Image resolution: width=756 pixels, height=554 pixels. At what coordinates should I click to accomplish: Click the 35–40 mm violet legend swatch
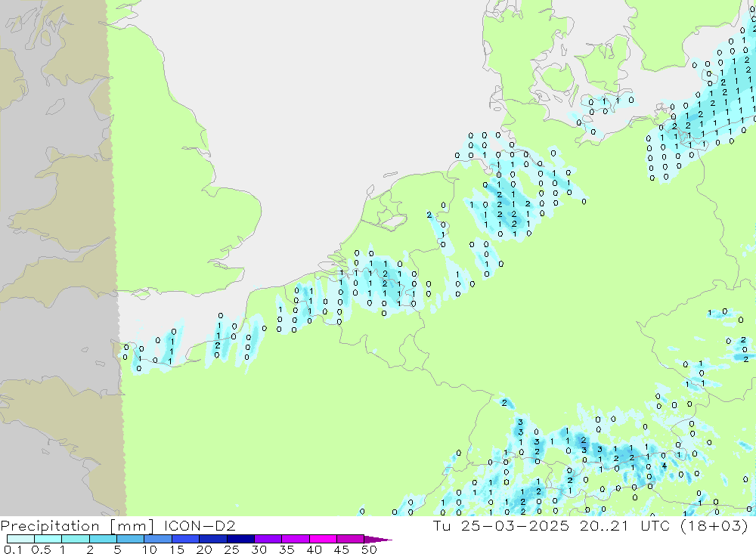click(296, 539)
